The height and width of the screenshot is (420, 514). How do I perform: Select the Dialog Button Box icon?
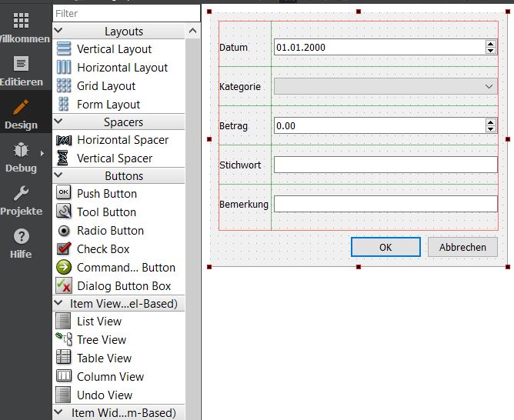click(x=64, y=286)
